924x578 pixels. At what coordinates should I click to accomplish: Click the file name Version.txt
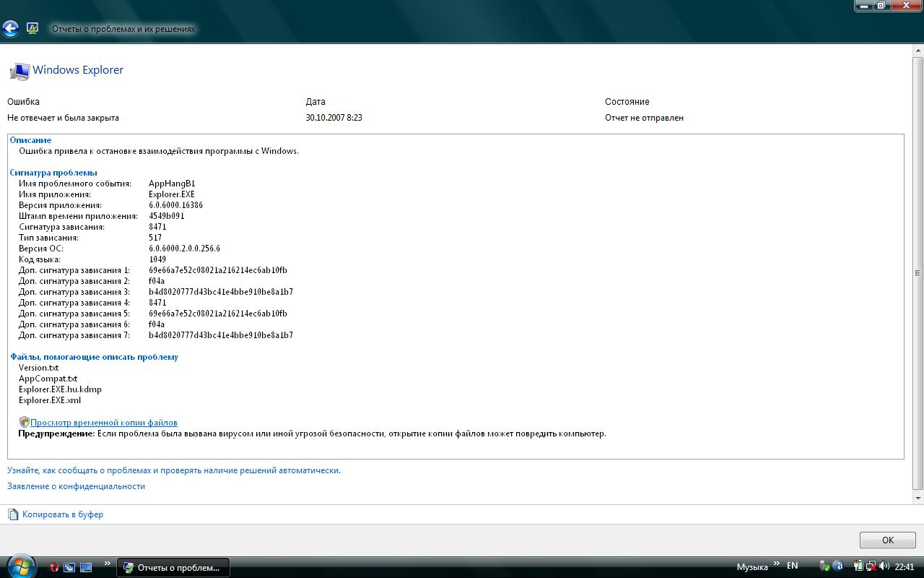click(39, 368)
